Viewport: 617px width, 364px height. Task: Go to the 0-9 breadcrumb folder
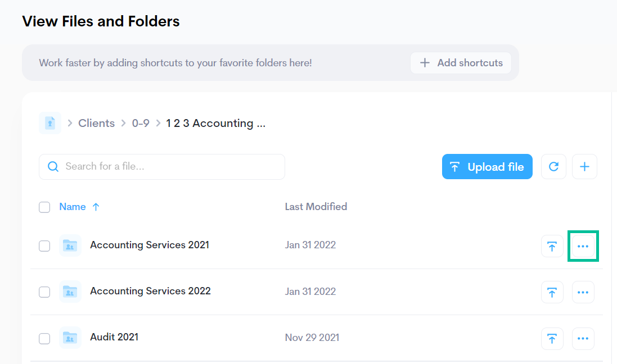[x=141, y=123]
